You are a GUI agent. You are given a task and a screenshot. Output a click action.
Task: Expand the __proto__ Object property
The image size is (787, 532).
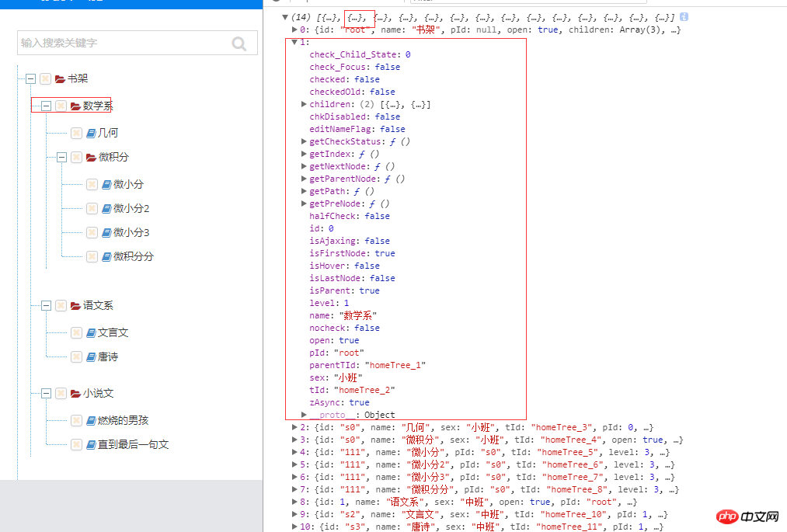(x=305, y=415)
